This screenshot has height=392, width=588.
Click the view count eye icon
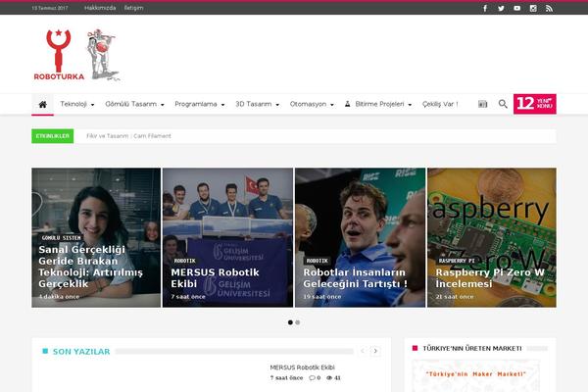[x=329, y=378]
